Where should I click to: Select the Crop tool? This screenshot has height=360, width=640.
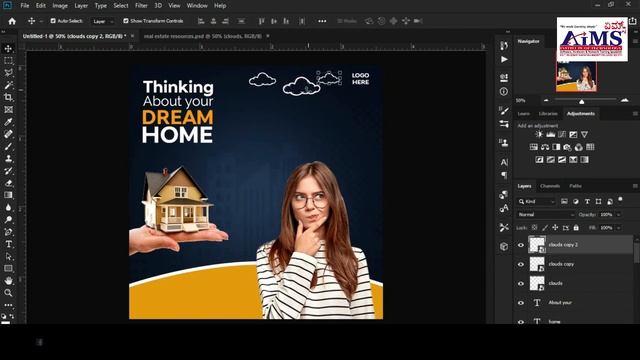pyautogui.click(x=8, y=98)
